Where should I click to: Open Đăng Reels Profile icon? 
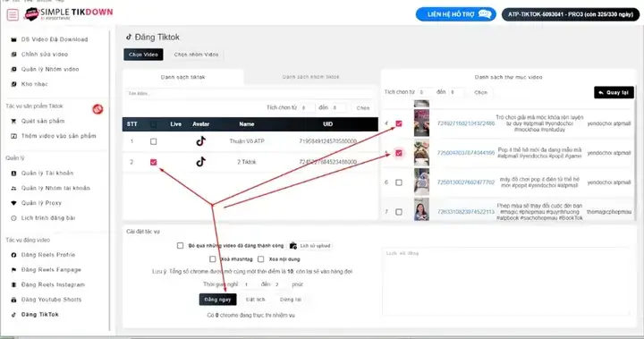13,255
